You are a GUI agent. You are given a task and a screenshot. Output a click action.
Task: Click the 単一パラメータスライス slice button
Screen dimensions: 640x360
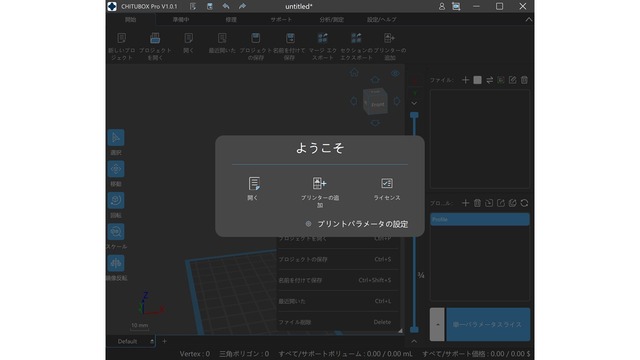pyautogui.click(x=488, y=324)
